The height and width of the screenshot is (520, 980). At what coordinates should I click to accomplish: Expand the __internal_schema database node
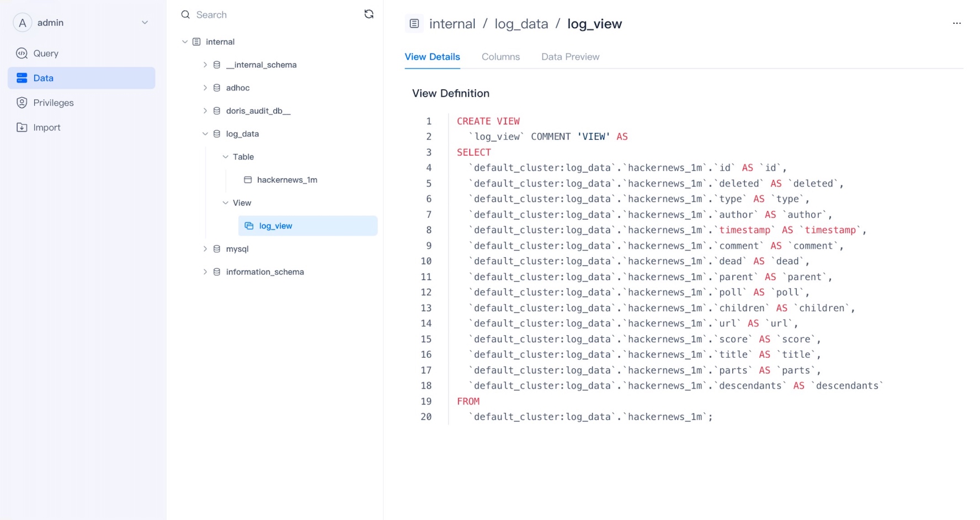point(205,65)
